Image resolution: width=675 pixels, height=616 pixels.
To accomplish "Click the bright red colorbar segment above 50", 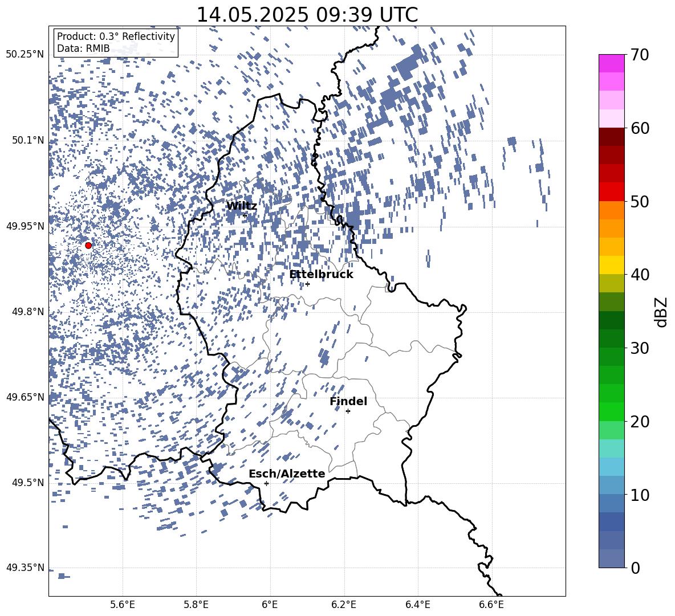I will (611, 192).
